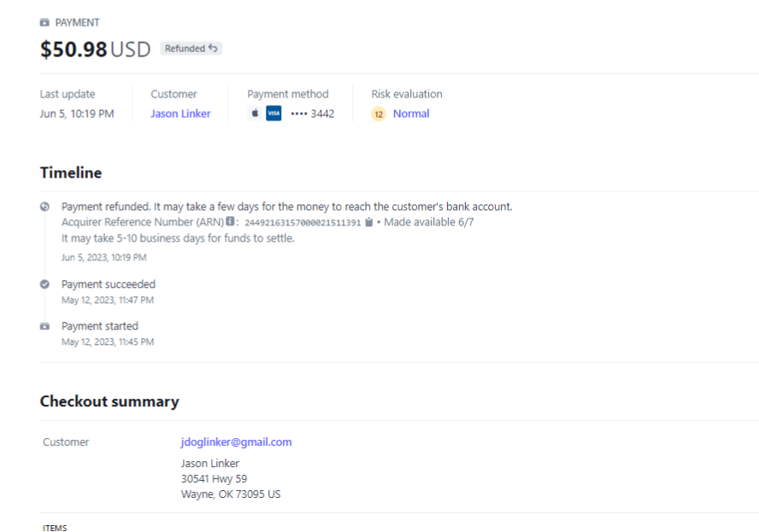Click the $50.98 USD amount heading
The width and height of the screenshot is (759, 532).
(95, 50)
